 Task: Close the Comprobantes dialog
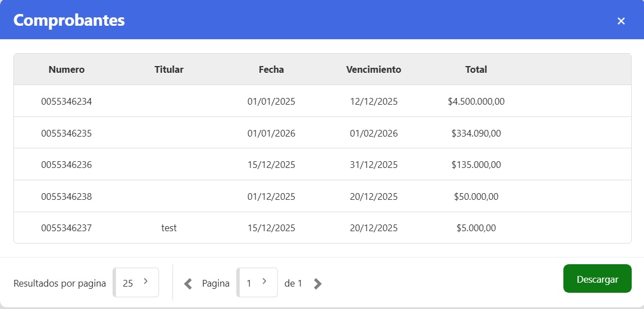click(x=620, y=21)
